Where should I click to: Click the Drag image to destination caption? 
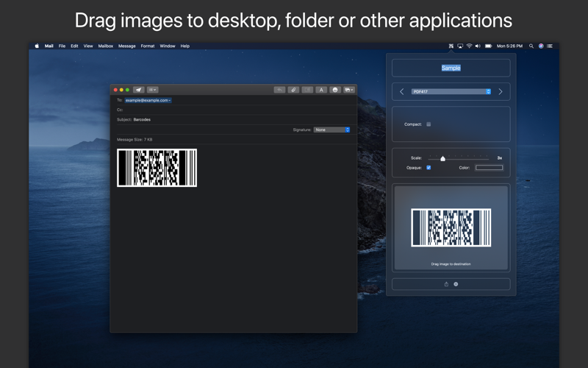(x=451, y=264)
